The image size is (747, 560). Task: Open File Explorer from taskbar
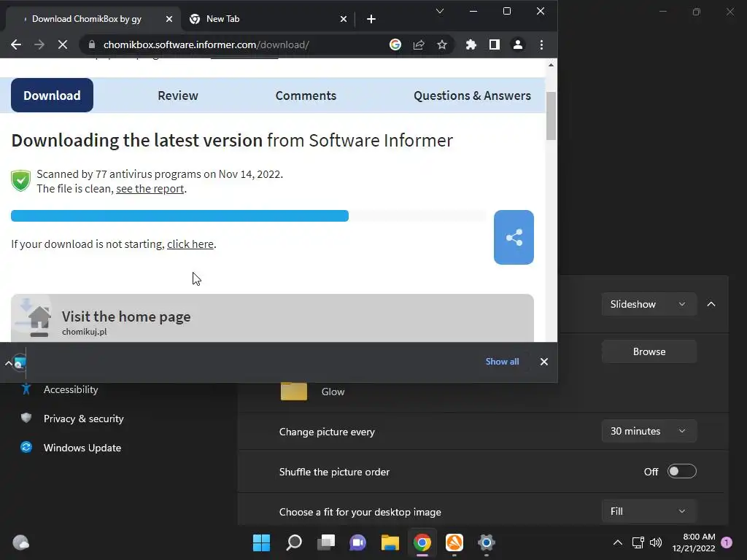pyautogui.click(x=390, y=542)
